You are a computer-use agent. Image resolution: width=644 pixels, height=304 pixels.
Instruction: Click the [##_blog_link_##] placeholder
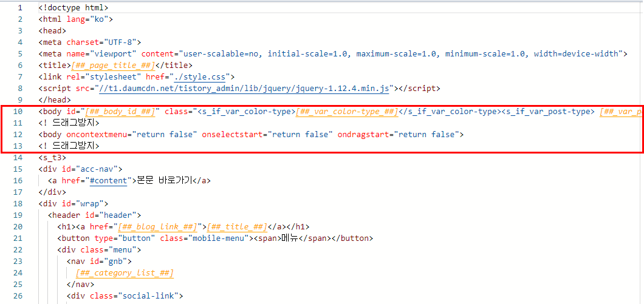(158, 226)
